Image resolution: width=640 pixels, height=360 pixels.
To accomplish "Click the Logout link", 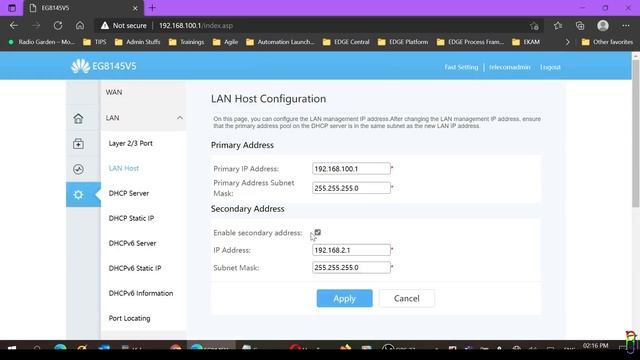I will tap(550, 67).
